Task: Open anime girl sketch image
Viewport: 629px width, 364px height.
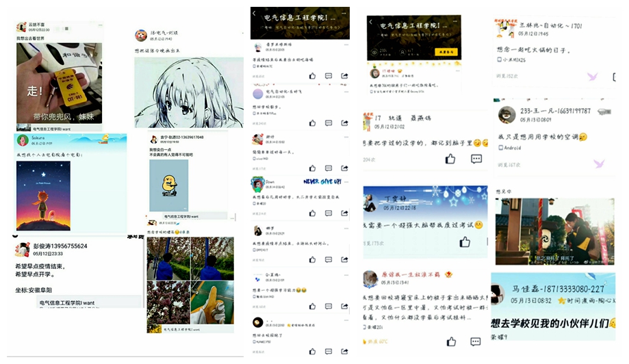Action: (x=188, y=92)
